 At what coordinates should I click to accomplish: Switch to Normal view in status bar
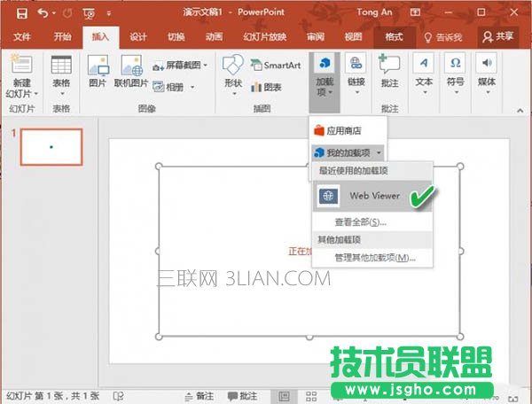point(284,396)
